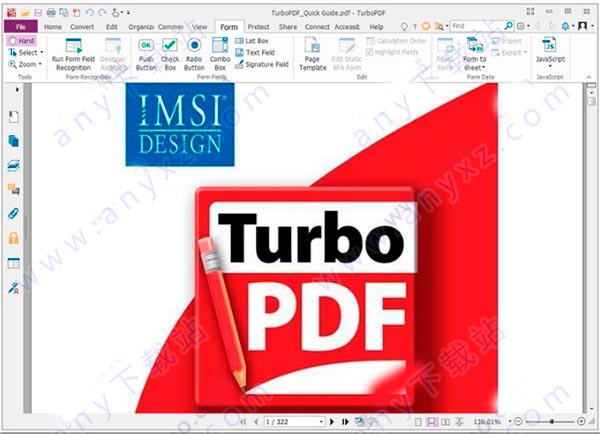Switch to continuous facing view mode

pos(459,422)
